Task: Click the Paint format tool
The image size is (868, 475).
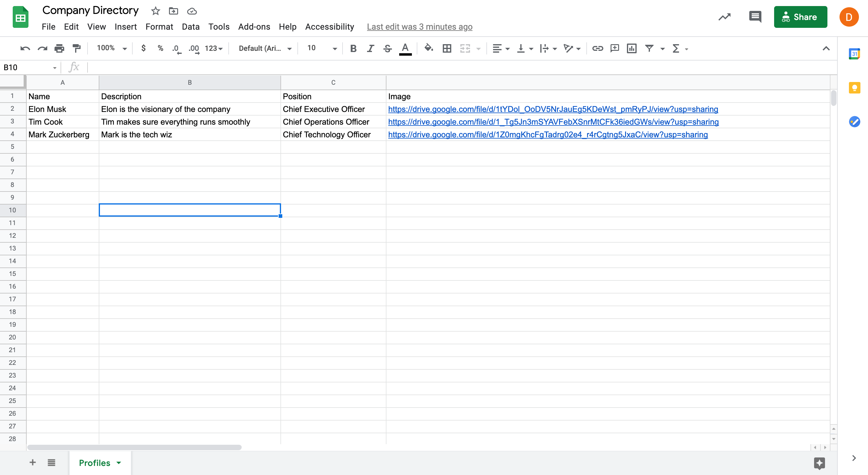Action: click(x=77, y=48)
